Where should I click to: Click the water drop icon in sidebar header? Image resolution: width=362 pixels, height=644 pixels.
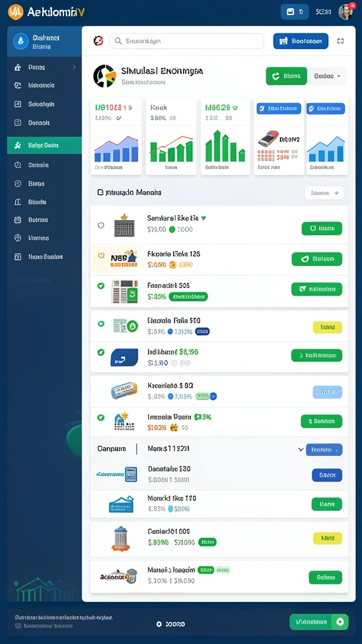click(21, 42)
